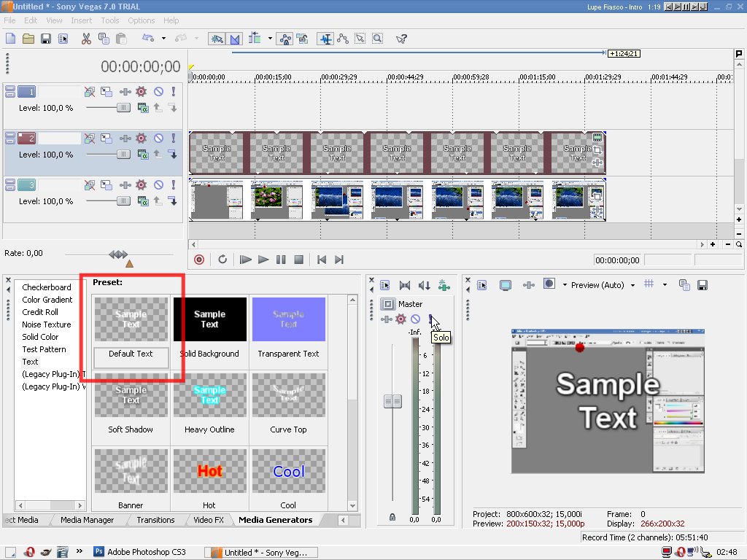Viewport: 747px width, 560px height.
Task: Open the Undo history dropdown arrow
Action: click(163, 39)
